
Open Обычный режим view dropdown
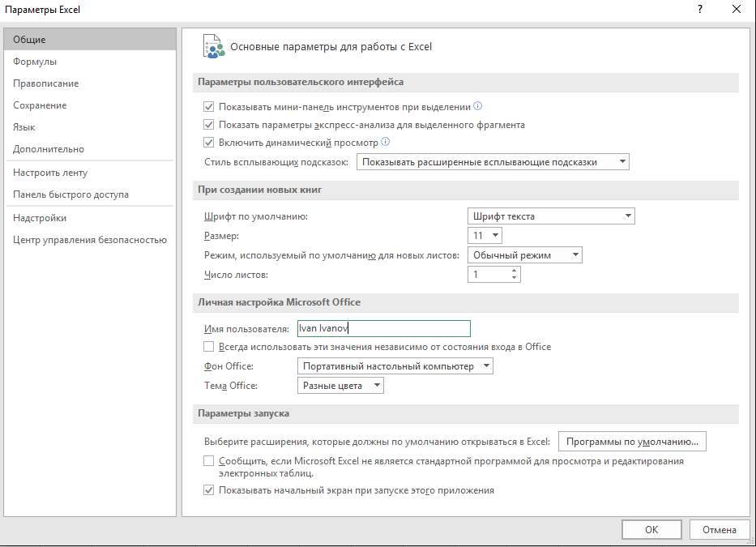pos(525,255)
